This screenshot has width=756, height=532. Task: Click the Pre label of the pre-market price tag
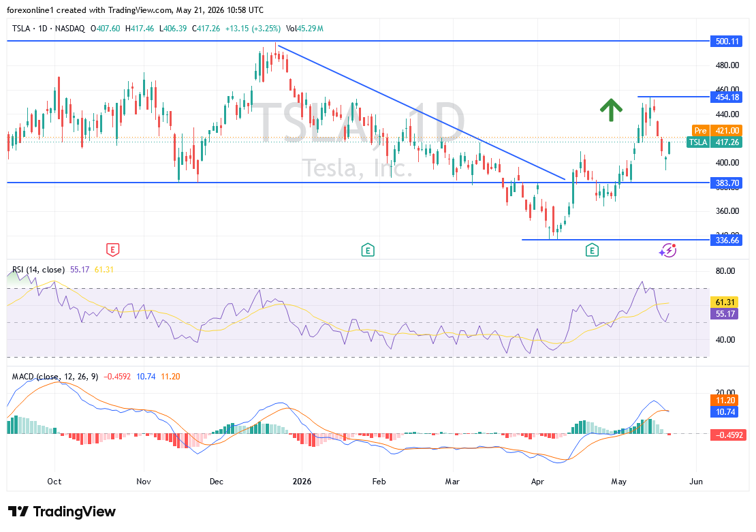tap(700, 131)
